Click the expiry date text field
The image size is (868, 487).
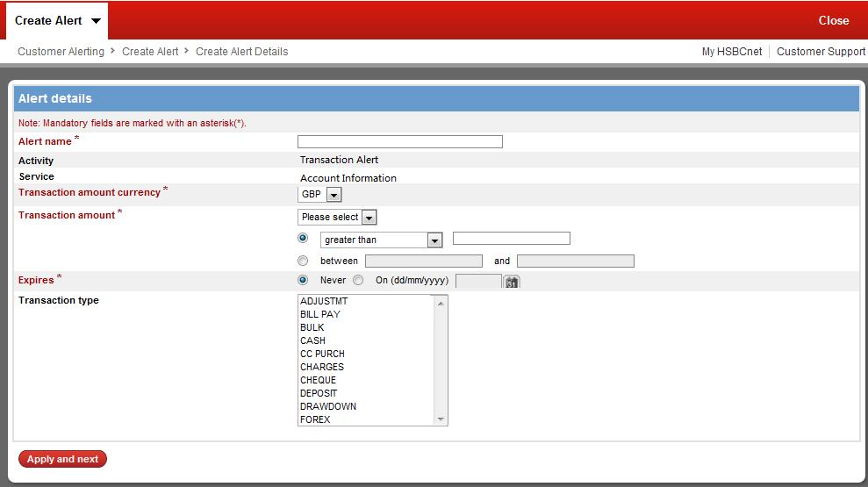point(479,281)
